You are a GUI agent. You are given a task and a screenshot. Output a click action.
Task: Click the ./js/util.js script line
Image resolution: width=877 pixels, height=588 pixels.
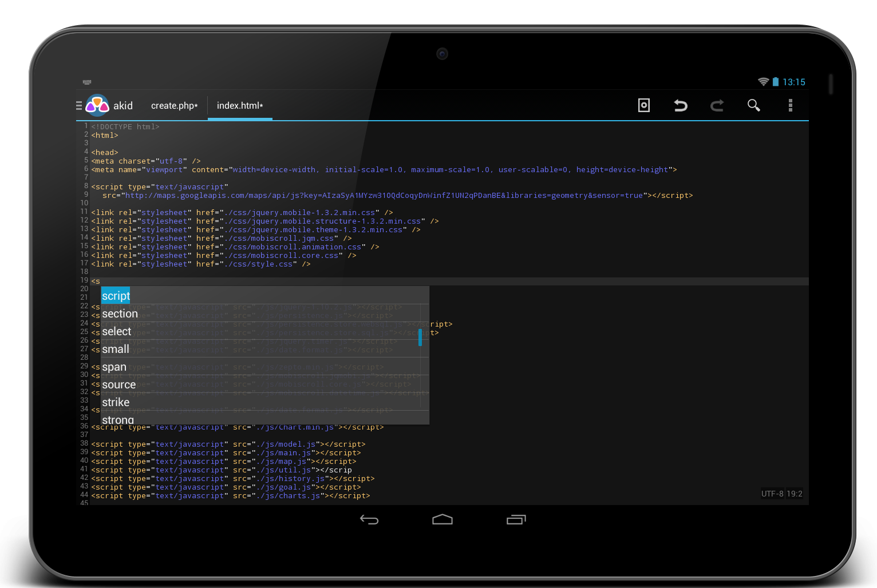222,470
